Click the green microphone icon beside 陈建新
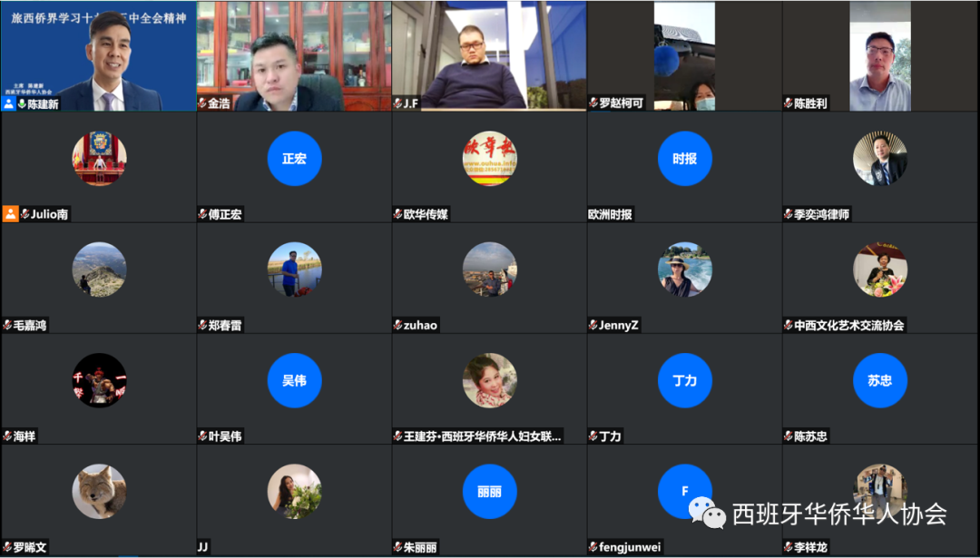 click(x=22, y=103)
